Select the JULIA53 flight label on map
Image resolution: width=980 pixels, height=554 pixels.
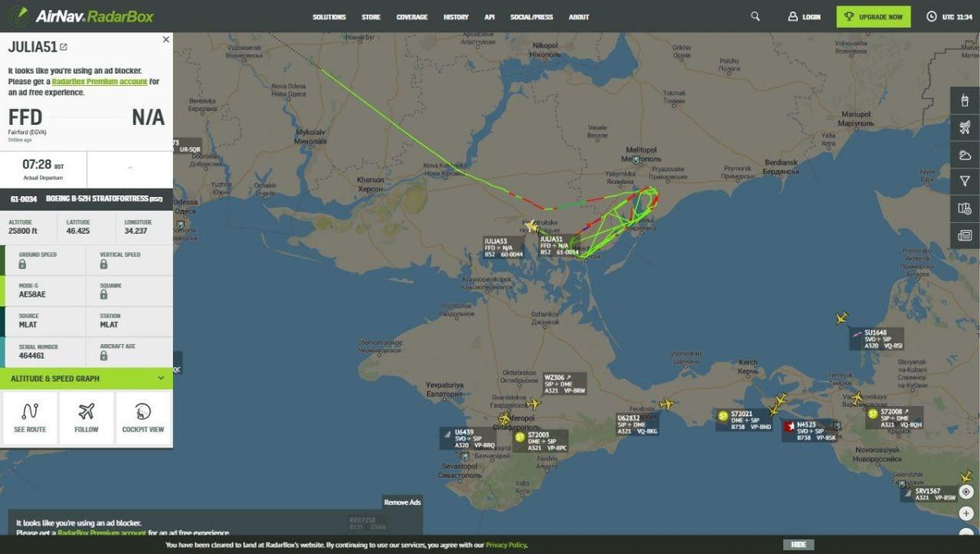502,248
